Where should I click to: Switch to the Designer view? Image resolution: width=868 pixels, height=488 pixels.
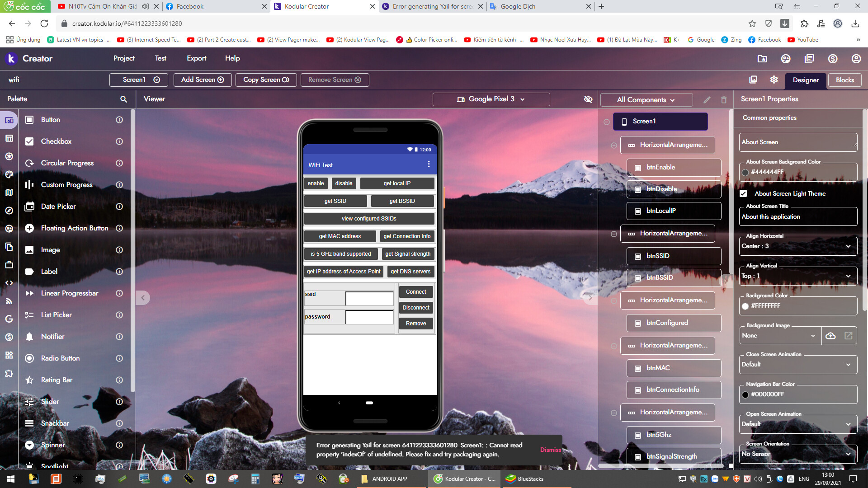click(806, 80)
